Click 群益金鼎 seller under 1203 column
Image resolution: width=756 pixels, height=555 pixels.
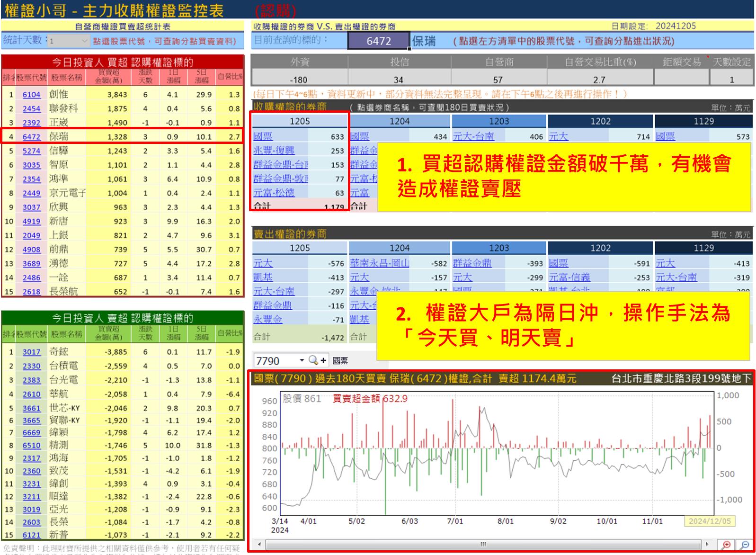tap(472, 263)
